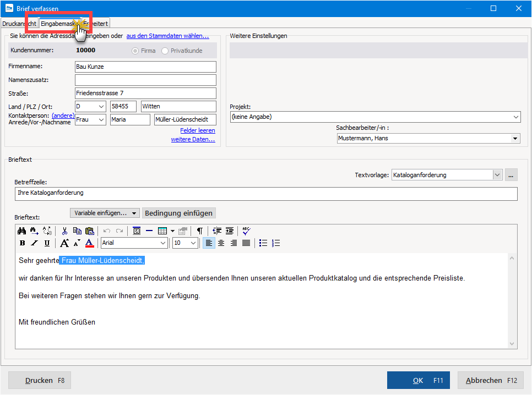
Task: Click the Find binoculars icon
Action: pos(21,231)
